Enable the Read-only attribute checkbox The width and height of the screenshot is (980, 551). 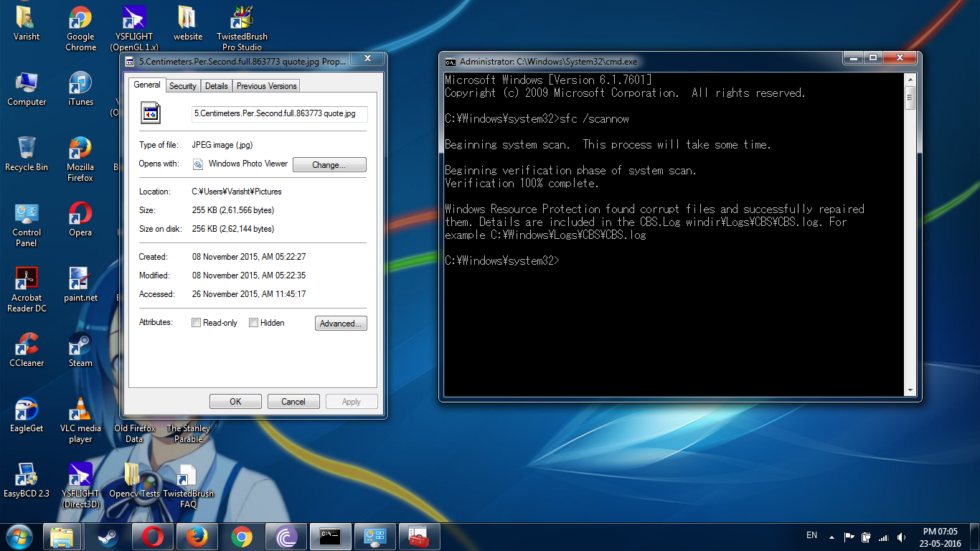pyautogui.click(x=196, y=323)
